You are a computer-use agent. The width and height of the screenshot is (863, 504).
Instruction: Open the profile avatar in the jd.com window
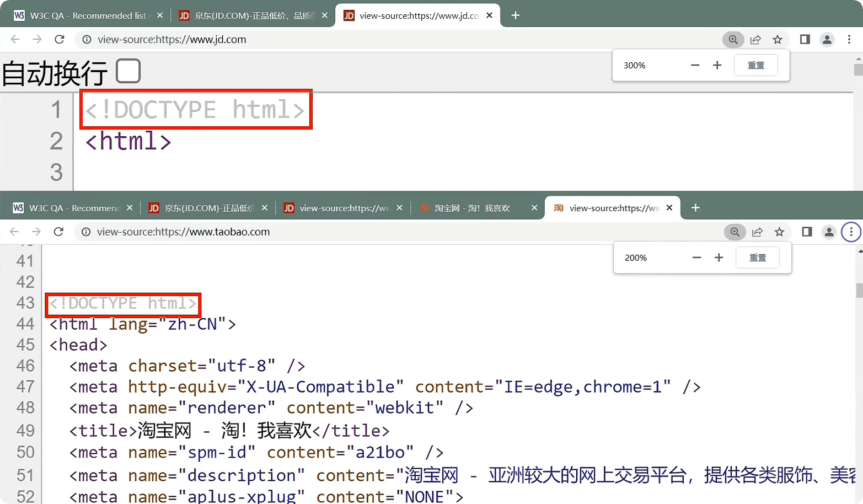(827, 39)
